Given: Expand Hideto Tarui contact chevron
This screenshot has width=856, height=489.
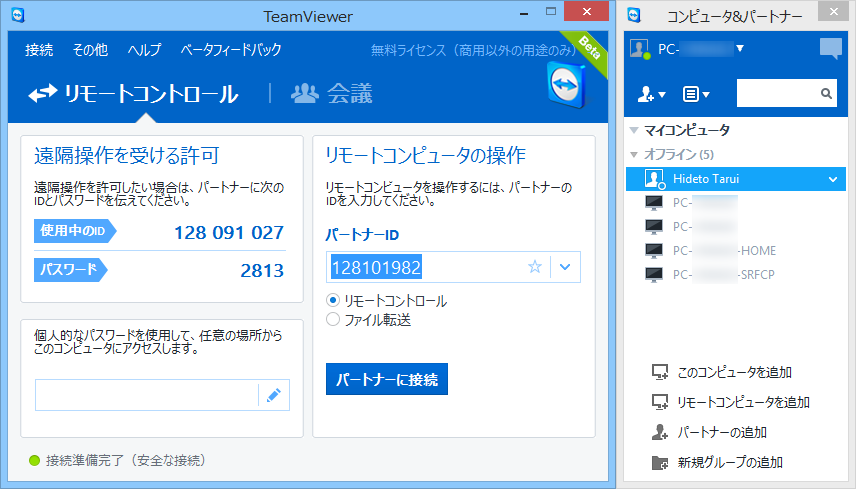Looking at the screenshot, I should click(x=833, y=179).
